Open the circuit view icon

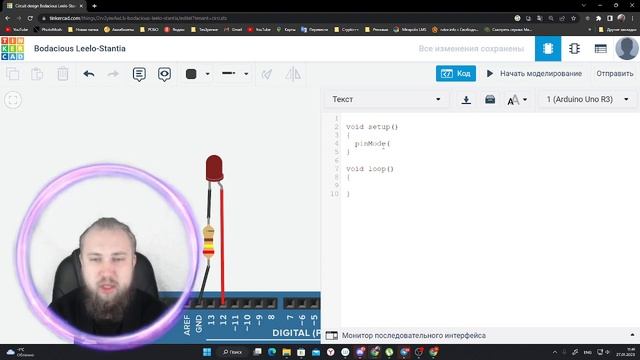(548, 49)
